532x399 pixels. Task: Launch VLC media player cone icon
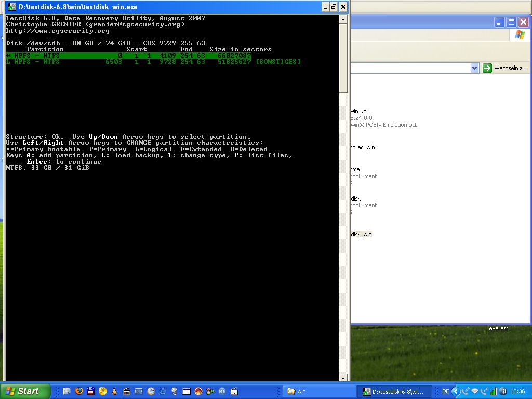(114, 391)
